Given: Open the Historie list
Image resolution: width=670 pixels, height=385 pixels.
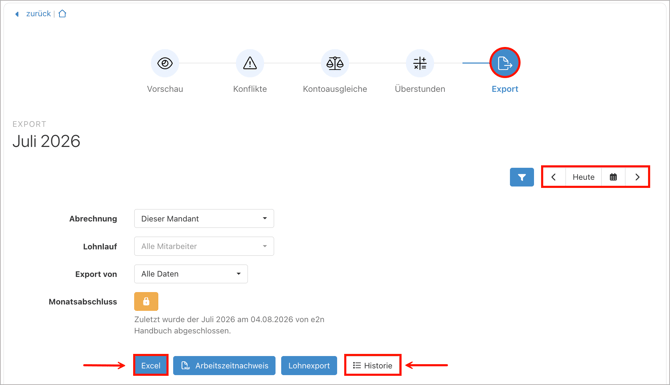Looking at the screenshot, I should (373, 365).
